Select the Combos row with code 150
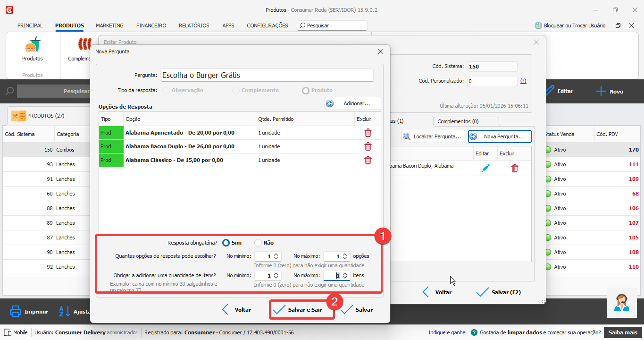Image resolution: width=644 pixels, height=340 pixels. [321, 150]
